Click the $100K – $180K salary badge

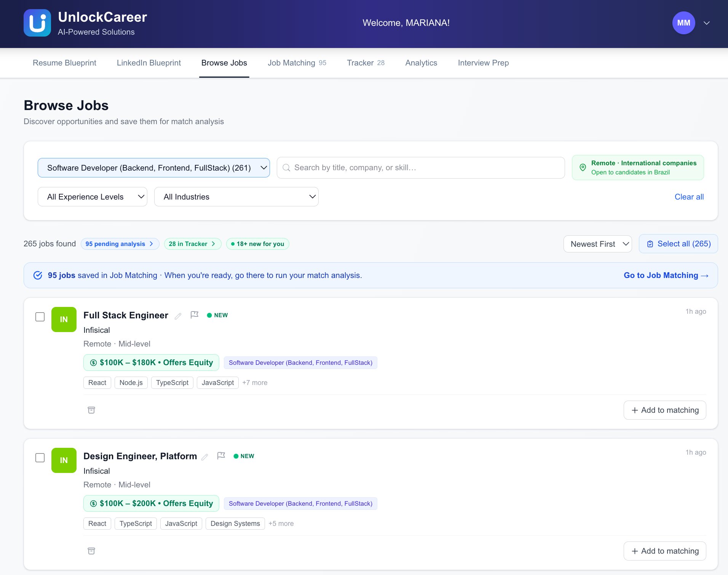[151, 363]
